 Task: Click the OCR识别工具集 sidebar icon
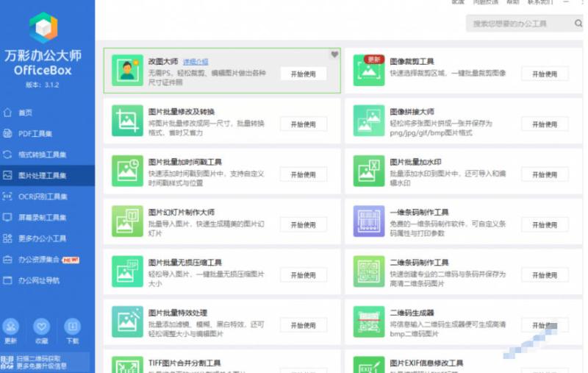[7, 196]
